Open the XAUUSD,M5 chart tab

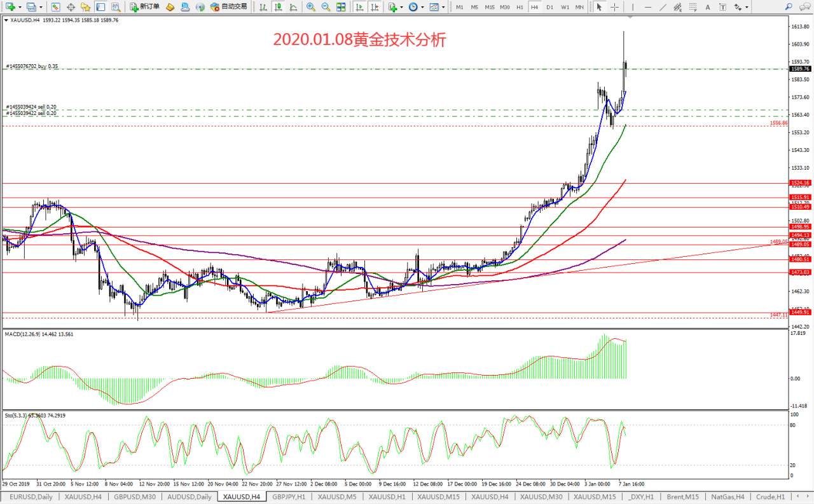click(337, 496)
